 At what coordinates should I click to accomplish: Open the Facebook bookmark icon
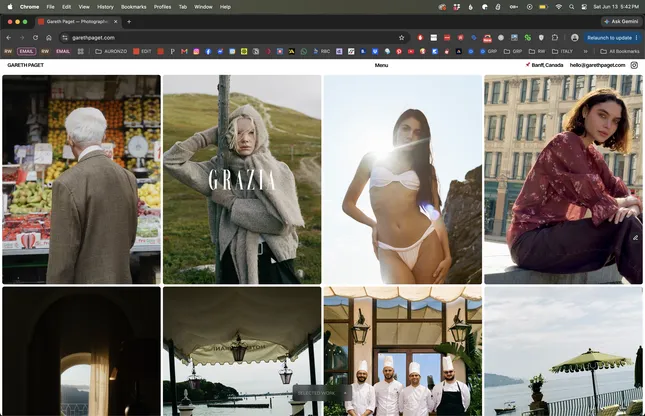(x=208, y=51)
